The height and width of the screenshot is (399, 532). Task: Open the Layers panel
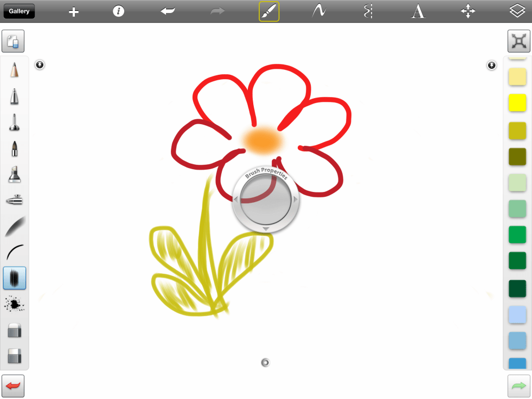(517, 11)
